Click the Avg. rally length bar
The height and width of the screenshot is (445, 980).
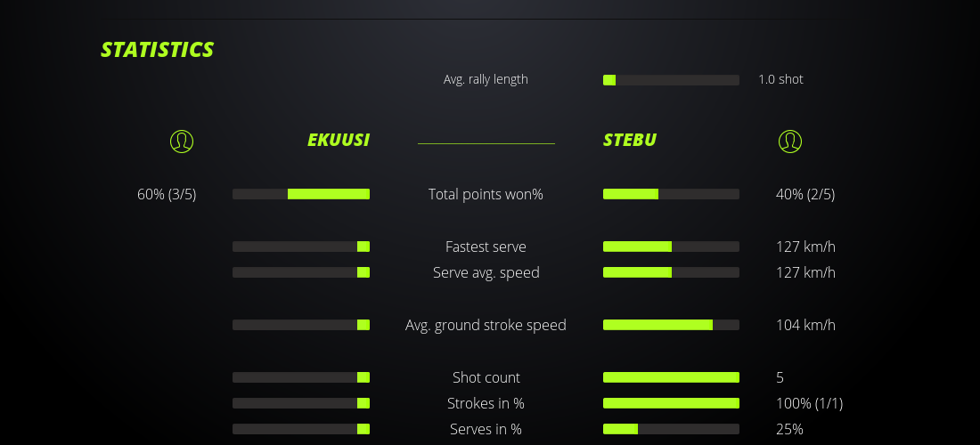pyautogui.click(x=671, y=80)
